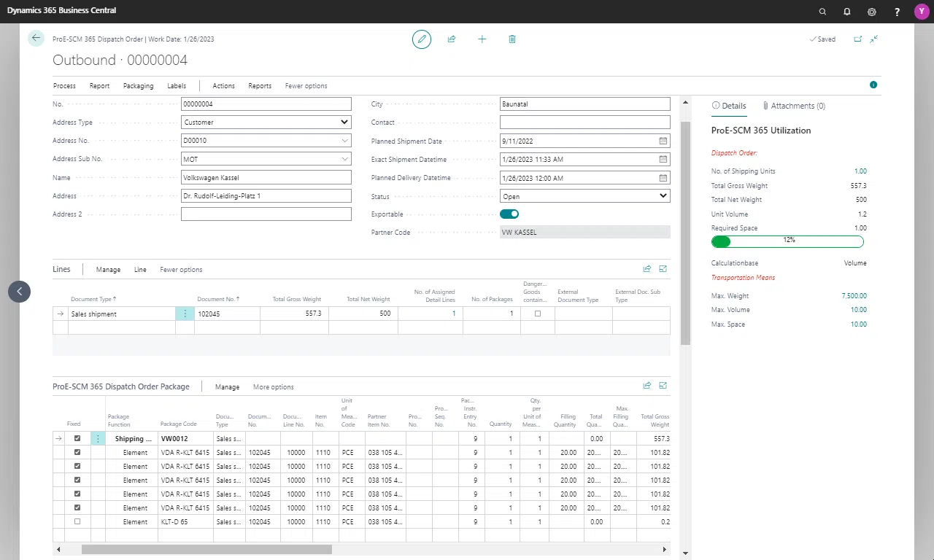
Task: Click the Saved status indicator
Action: coord(822,39)
